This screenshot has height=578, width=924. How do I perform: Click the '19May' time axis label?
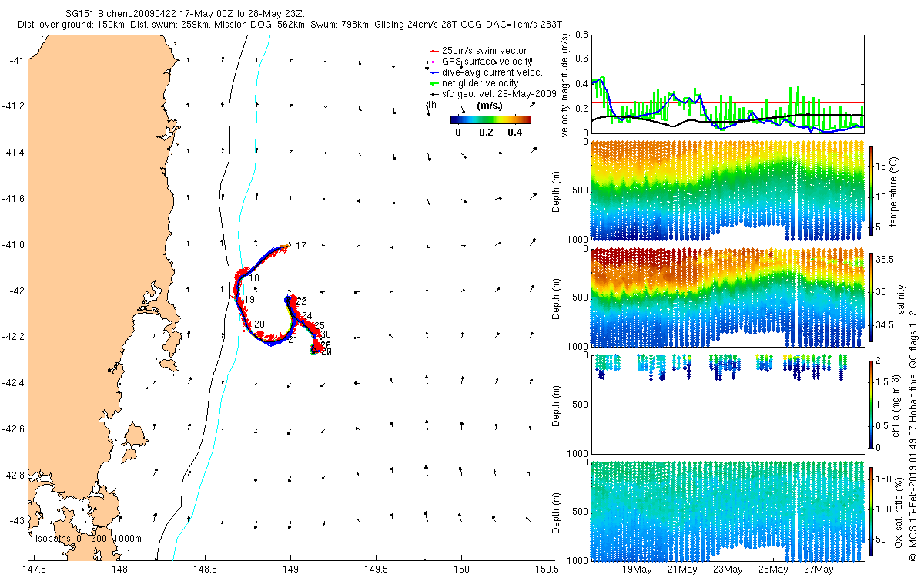(x=637, y=570)
